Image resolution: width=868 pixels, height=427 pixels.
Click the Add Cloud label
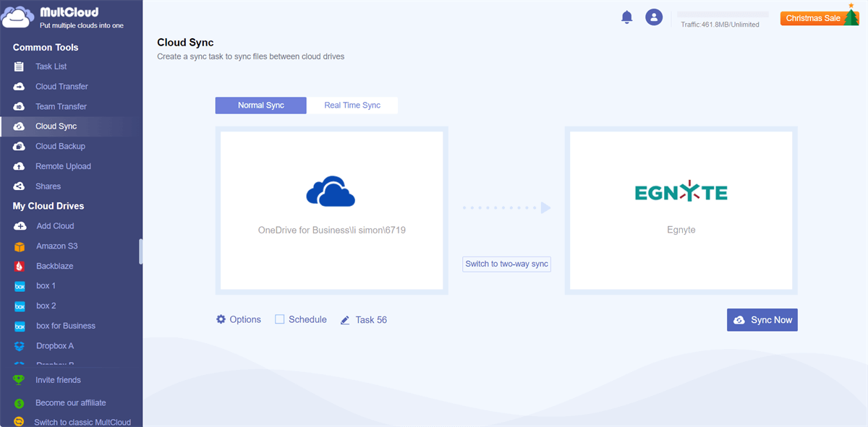pyautogui.click(x=55, y=226)
